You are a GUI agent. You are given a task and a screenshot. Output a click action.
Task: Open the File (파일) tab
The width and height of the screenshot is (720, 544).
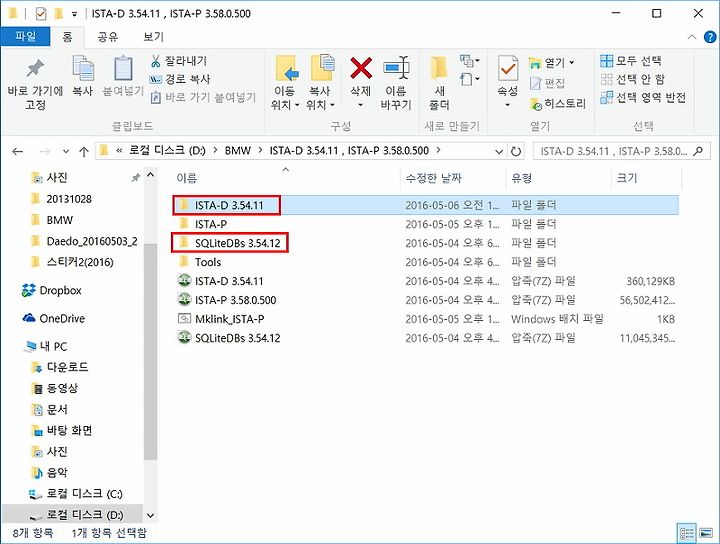(x=25, y=36)
